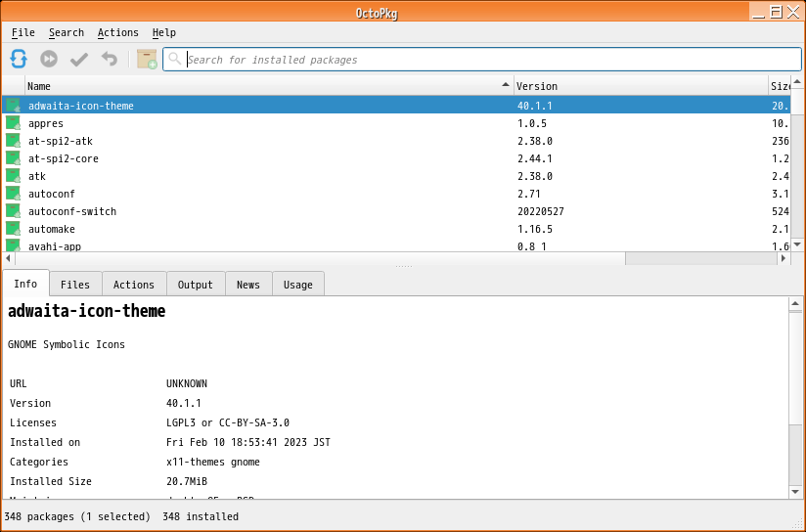Click the package icon beside autoconf-switch
The height and width of the screenshot is (532, 806).
point(13,211)
